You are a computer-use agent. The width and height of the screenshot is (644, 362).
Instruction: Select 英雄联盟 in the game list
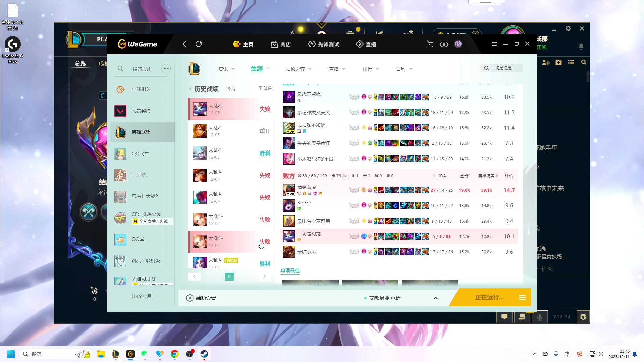143,132
